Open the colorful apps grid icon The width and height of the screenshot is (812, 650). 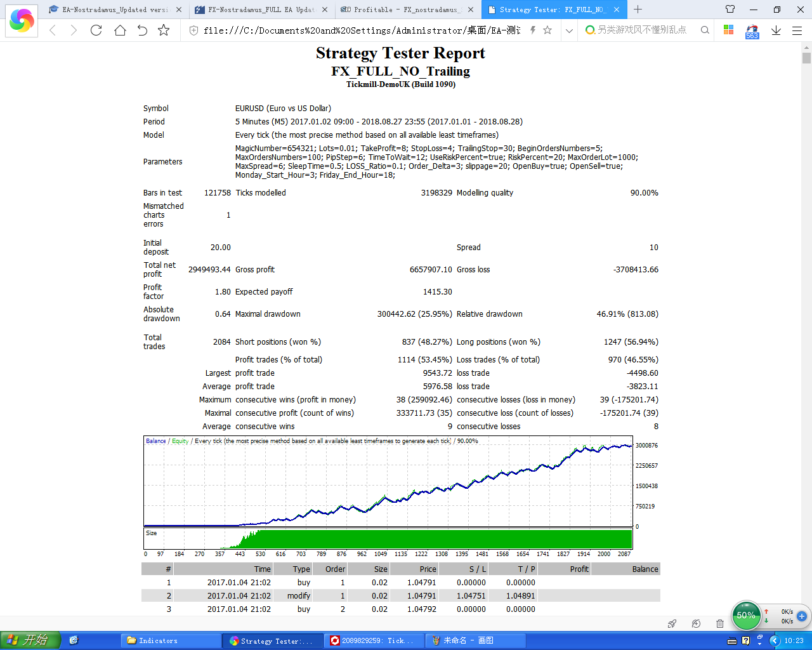click(728, 30)
